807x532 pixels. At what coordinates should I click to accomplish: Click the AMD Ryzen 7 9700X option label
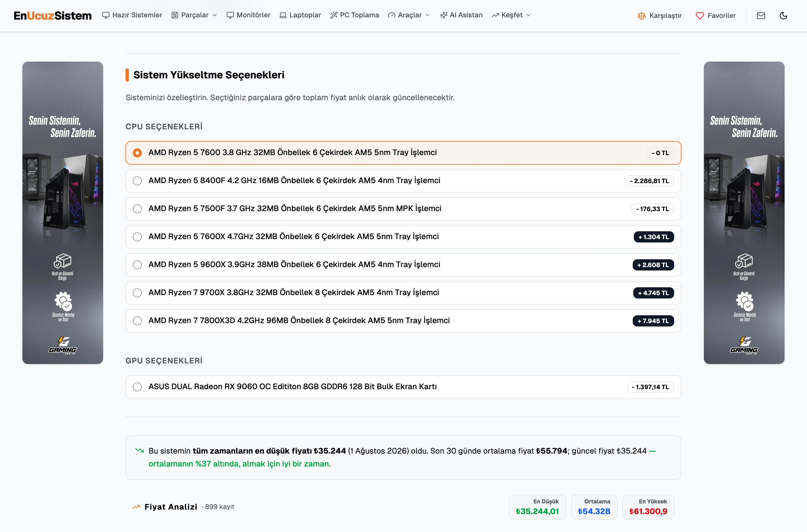[294, 293]
